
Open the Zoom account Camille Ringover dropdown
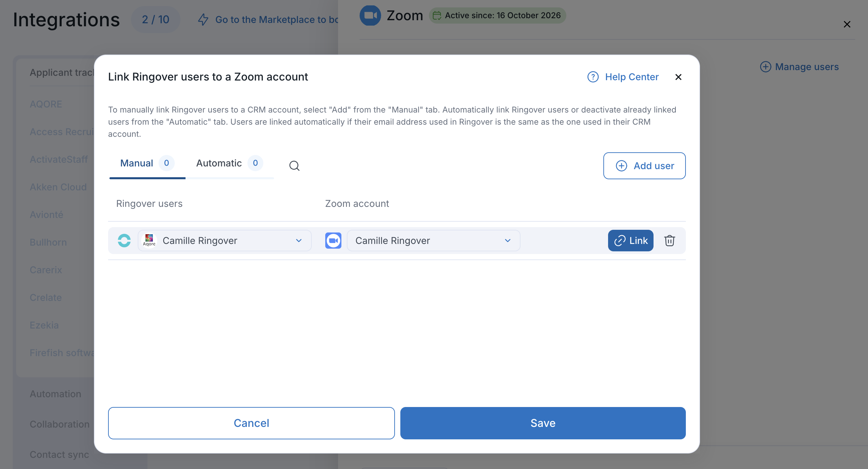click(433, 241)
